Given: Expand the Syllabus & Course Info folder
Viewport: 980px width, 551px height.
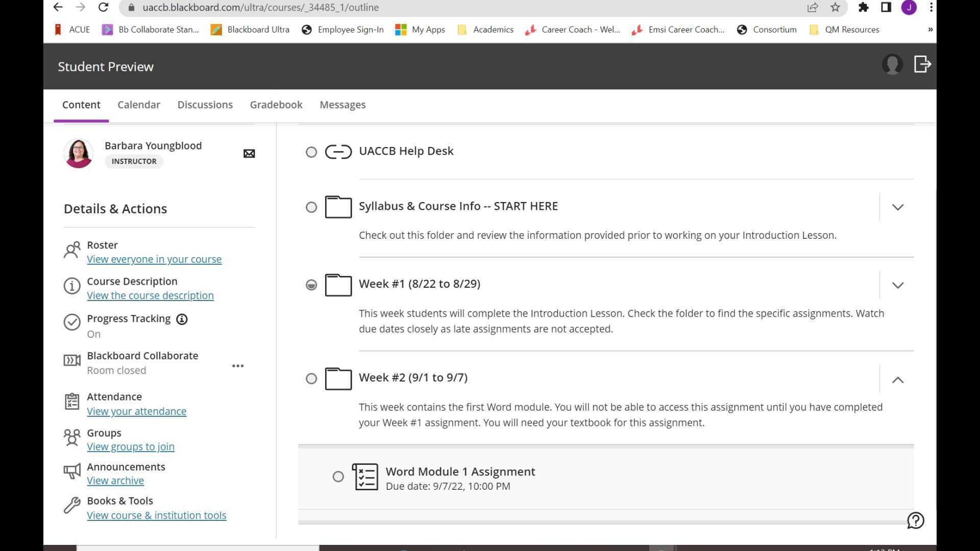Looking at the screenshot, I should [x=898, y=207].
